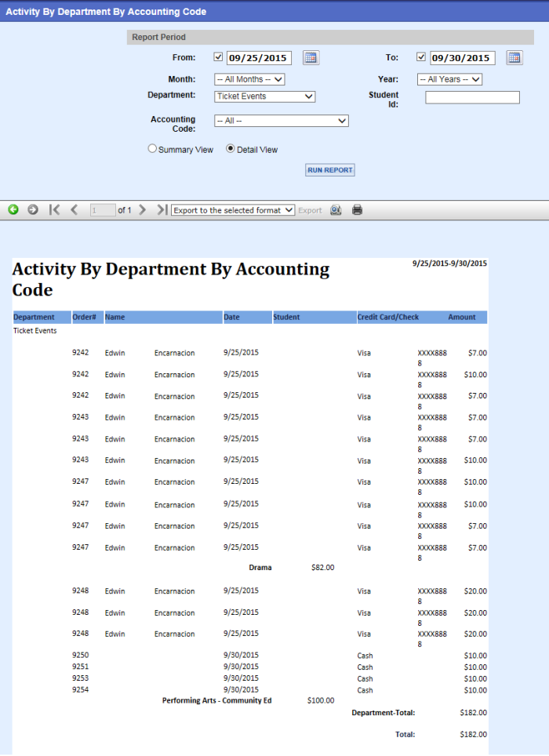Viewport: 549px width, 756px height.
Task: Click the Student Id input field
Action: (x=472, y=97)
